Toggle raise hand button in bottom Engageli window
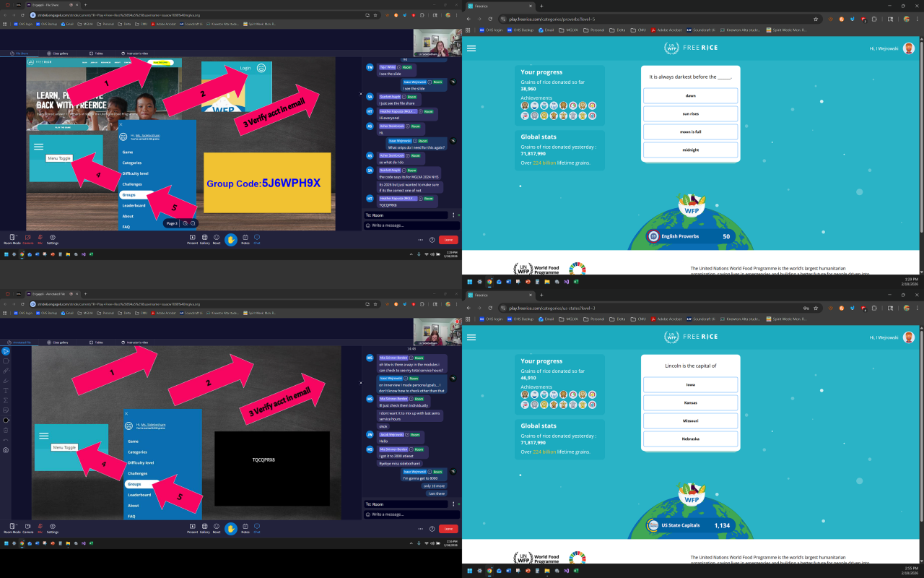The height and width of the screenshot is (578, 924). (x=231, y=528)
